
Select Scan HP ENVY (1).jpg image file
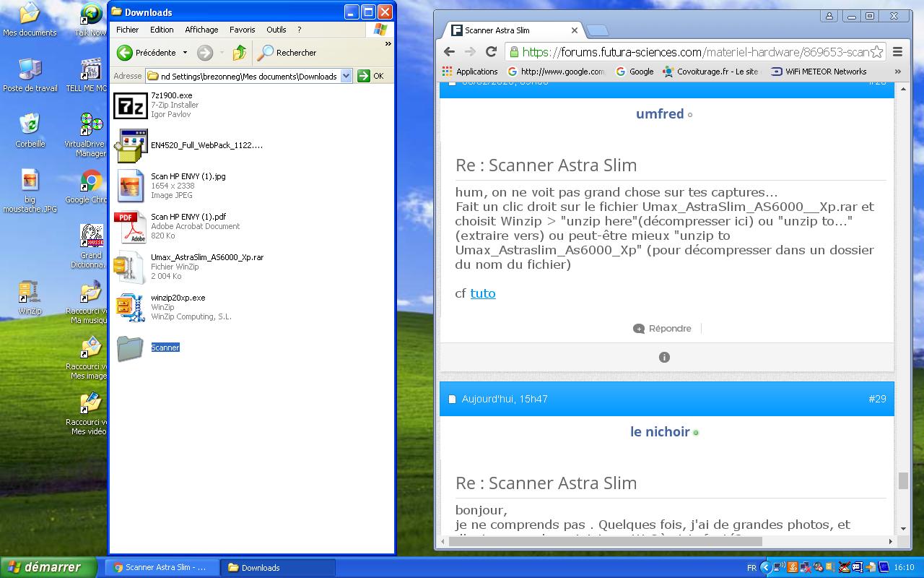point(131,186)
